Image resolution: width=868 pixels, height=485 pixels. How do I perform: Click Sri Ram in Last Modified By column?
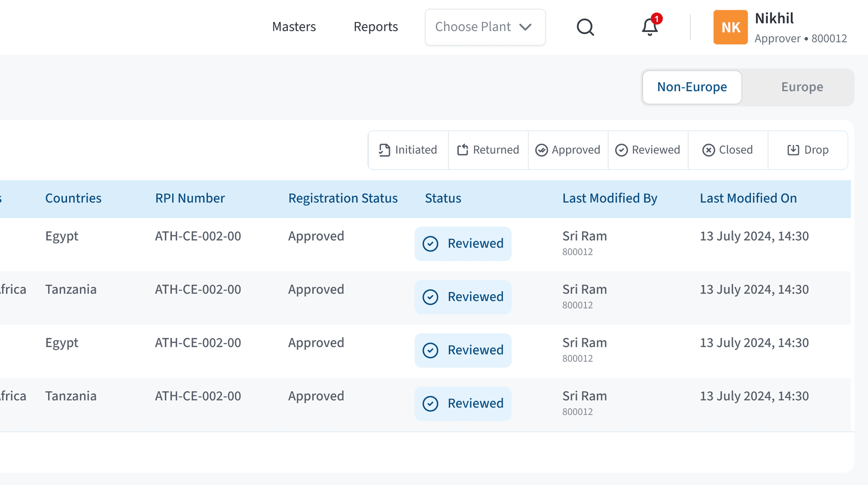pyautogui.click(x=584, y=236)
